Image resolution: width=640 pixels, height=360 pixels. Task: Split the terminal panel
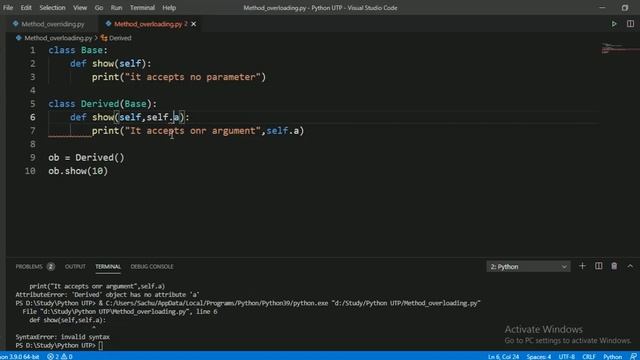tap(598, 266)
